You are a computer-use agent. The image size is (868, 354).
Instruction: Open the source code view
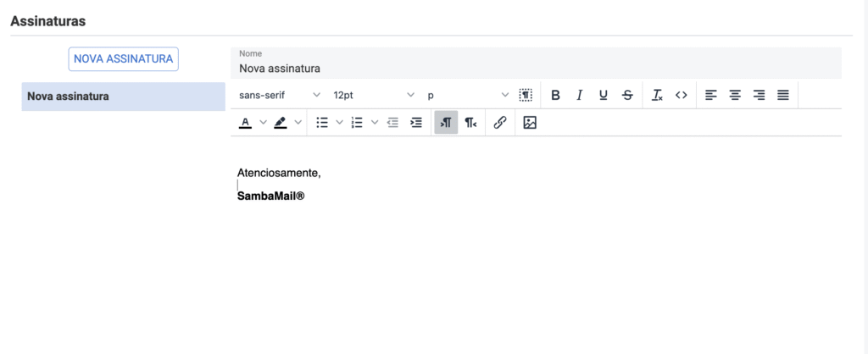[681, 95]
